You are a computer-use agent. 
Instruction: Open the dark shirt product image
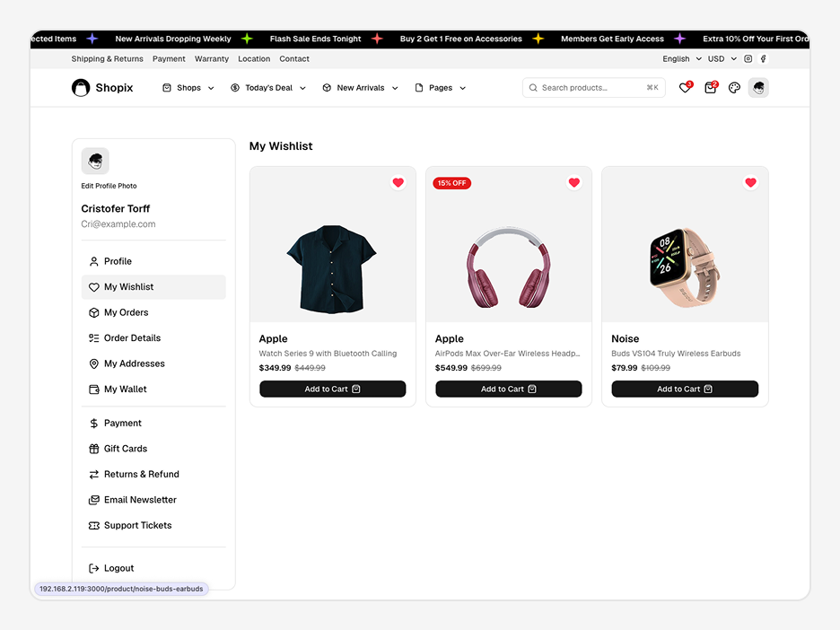tap(332, 269)
